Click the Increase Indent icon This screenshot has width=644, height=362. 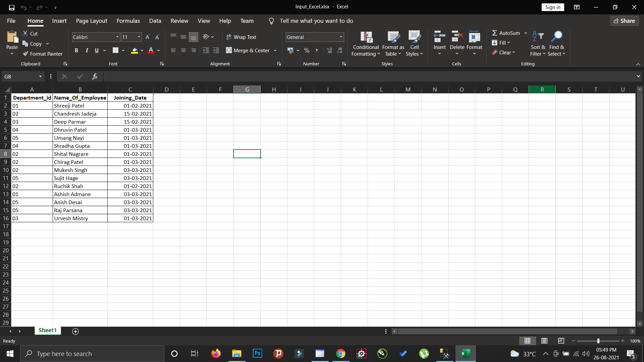coord(216,50)
